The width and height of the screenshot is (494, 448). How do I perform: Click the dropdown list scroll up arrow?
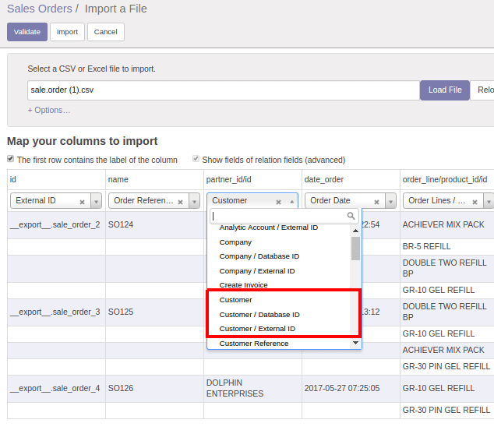pos(355,231)
